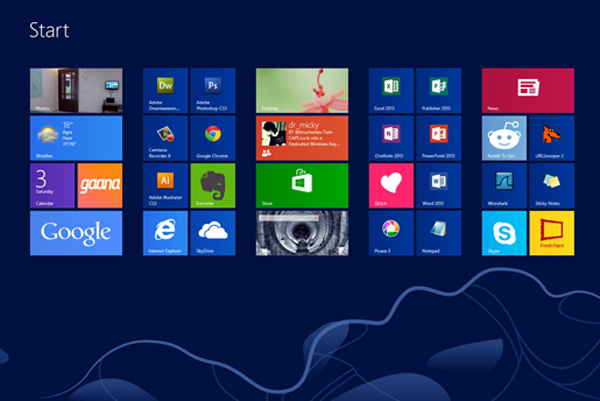Open the pink Skitch tile

click(391, 186)
